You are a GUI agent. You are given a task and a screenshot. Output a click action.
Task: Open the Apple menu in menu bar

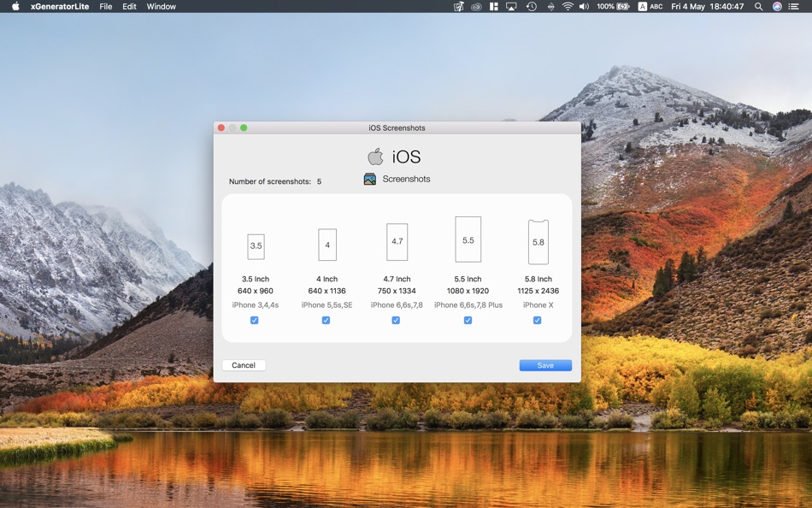click(x=15, y=6)
